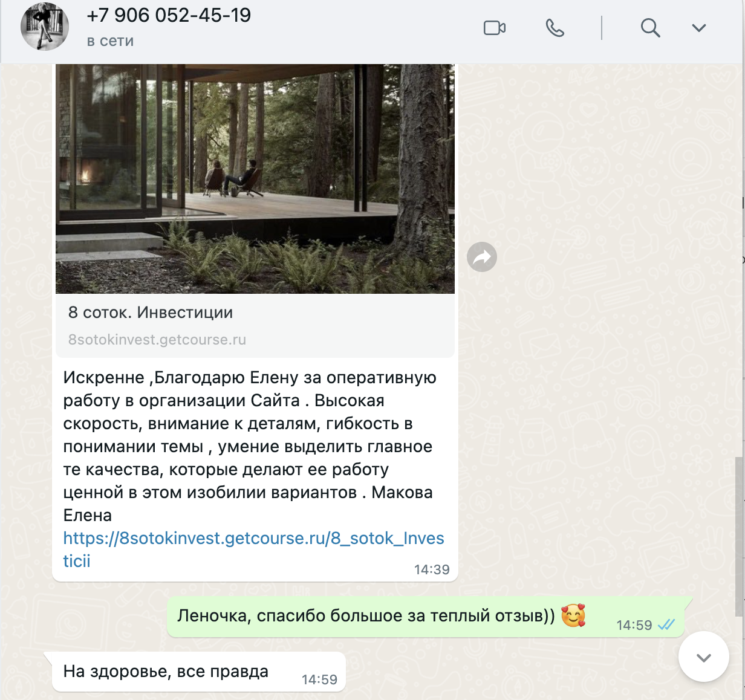Open the contact's profile picture

tap(45, 27)
